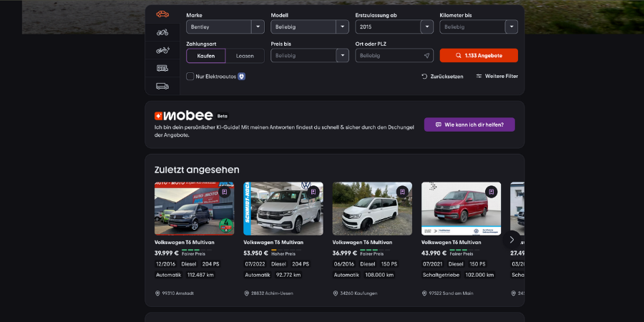This screenshot has width=644, height=322.
Task: Open the Kilometer bis dropdown
Action: tap(479, 26)
